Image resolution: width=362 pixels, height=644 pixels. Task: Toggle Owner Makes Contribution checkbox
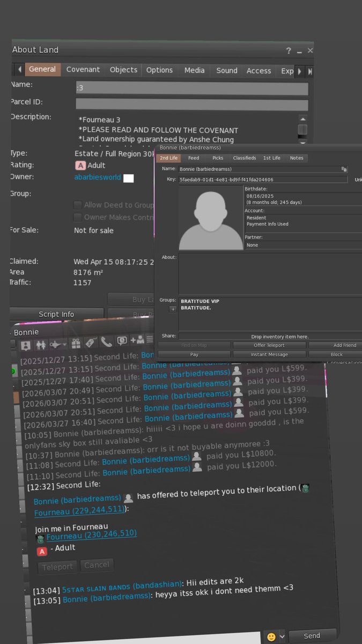click(x=78, y=217)
